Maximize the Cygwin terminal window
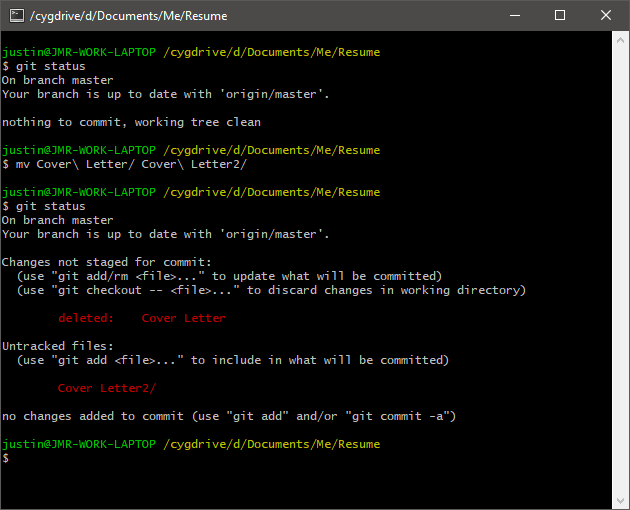This screenshot has width=630, height=510. (560, 16)
